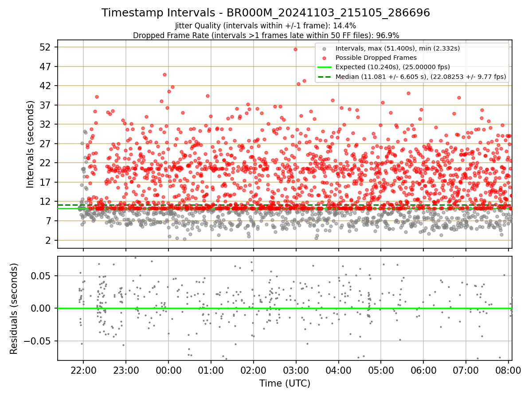Click the 'Jitter Quality' subtitle line
The height and width of the screenshot is (399, 532).
coord(266,26)
